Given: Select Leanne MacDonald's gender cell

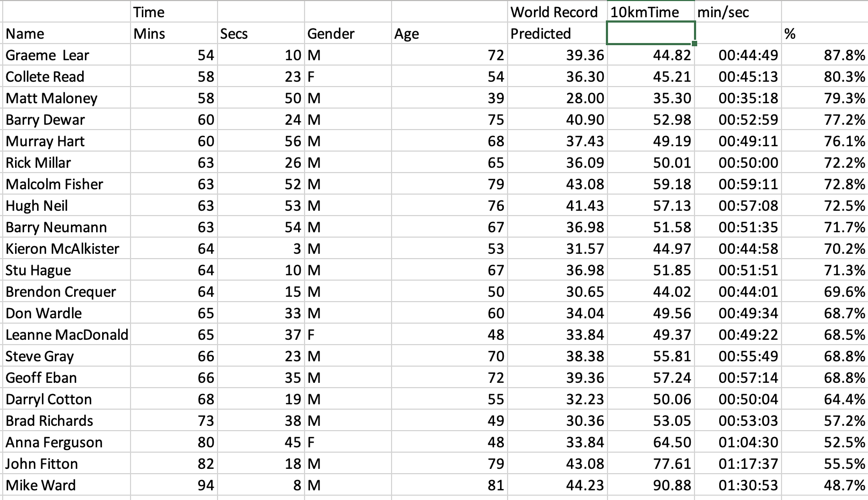Looking at the screenshot, I should (348, 334).
